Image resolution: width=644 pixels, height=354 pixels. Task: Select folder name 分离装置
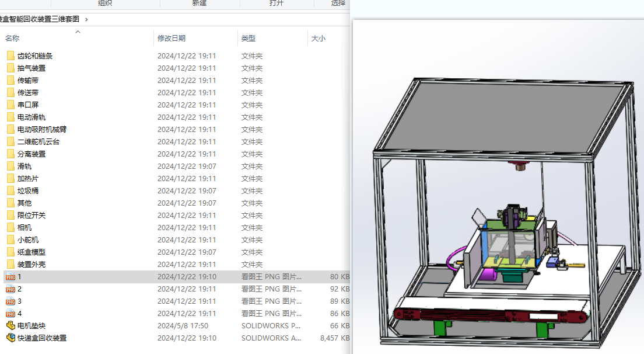tap(32, 154)
